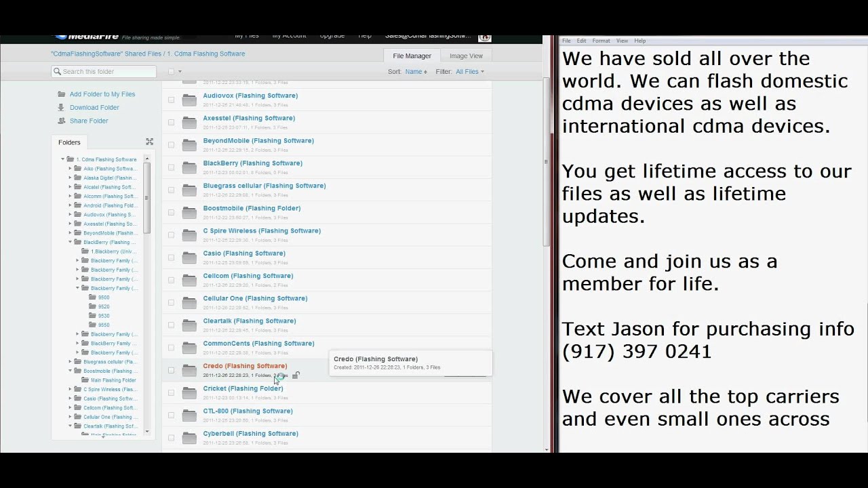868x488 pixels.
Task: Click the folder icon of Audiovox row in file list
Action: tap(189, 100)
